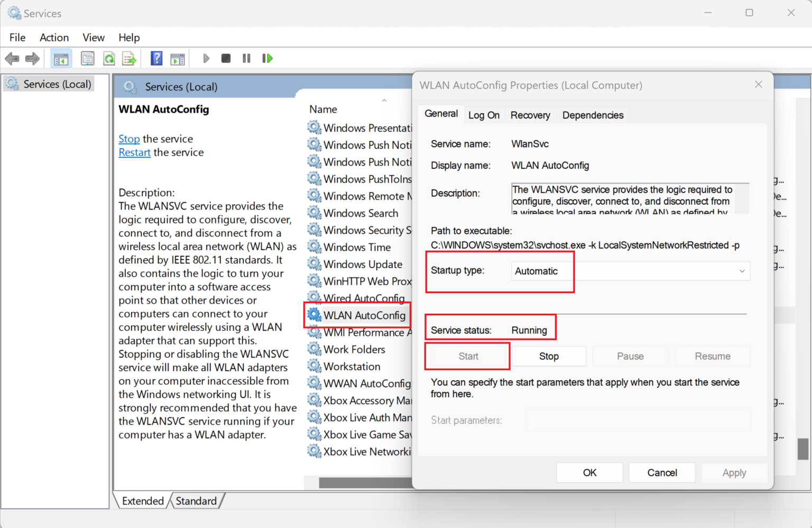This screenshot has height=528, width=812.
Task: Click the Back arrow in the toolbar
Action: pyautogui.click(x=12, y=59)
